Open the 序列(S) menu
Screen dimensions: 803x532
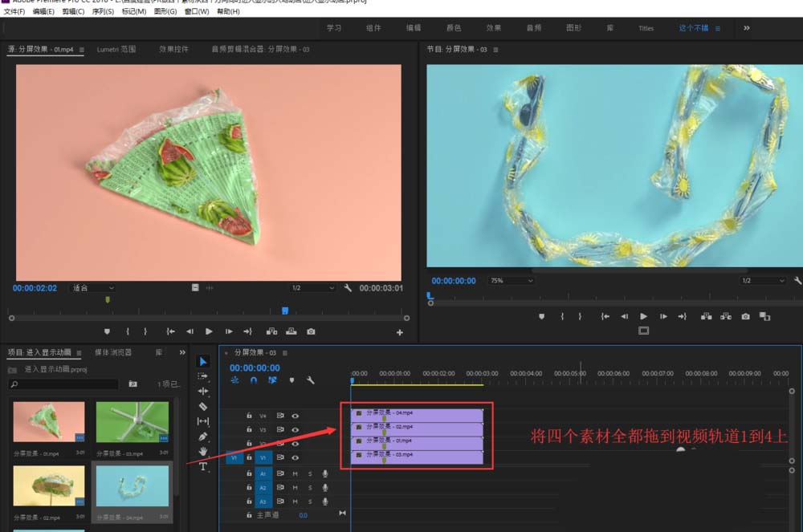tap(102, 12)
